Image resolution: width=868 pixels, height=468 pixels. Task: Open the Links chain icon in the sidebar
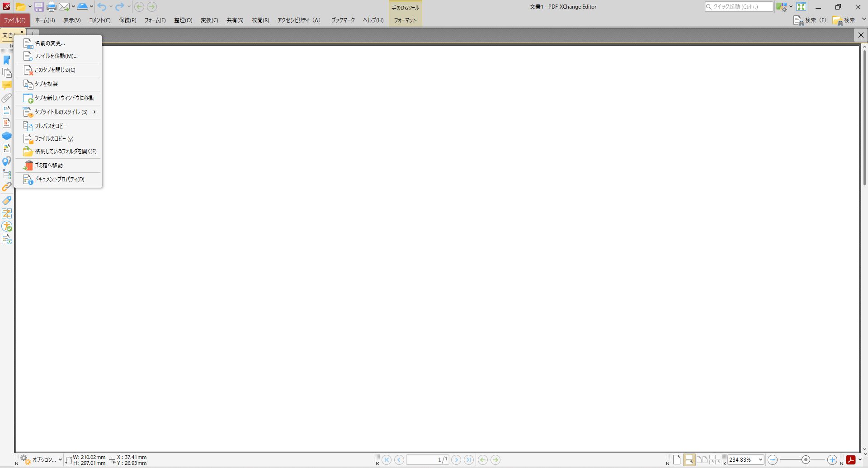coord(7,187)
